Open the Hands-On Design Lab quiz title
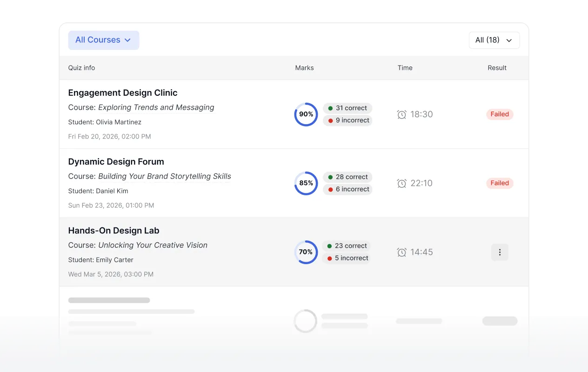Screen dimensions: 588x372 coord(114,231)
